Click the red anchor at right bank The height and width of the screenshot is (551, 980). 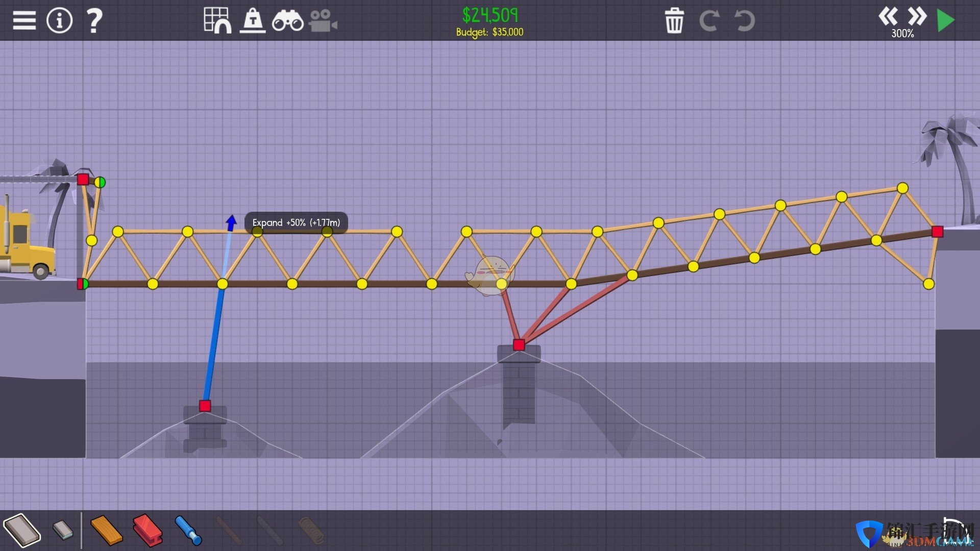pos(937,232)
